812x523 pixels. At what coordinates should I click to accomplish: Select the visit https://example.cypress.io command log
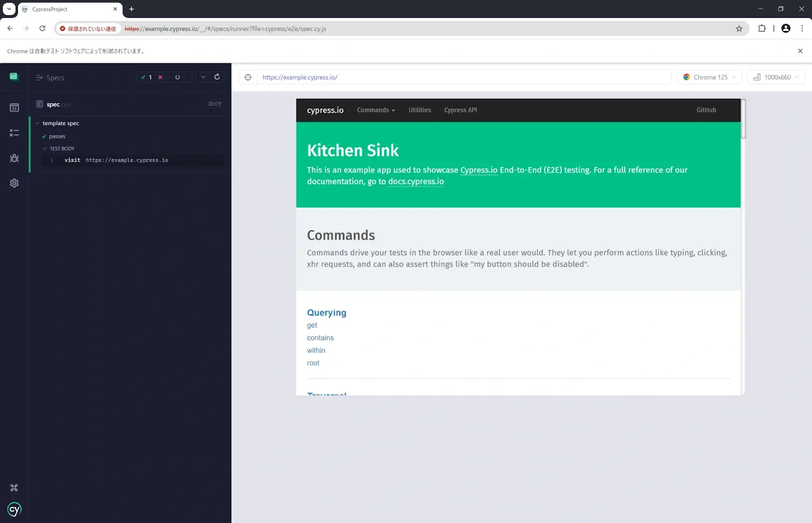(133, 160)
